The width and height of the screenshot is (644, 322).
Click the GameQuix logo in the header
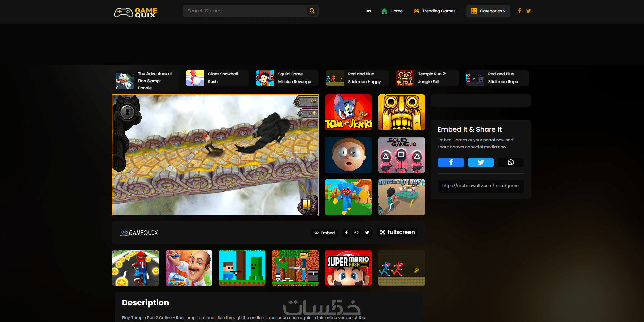coord(136,13)
